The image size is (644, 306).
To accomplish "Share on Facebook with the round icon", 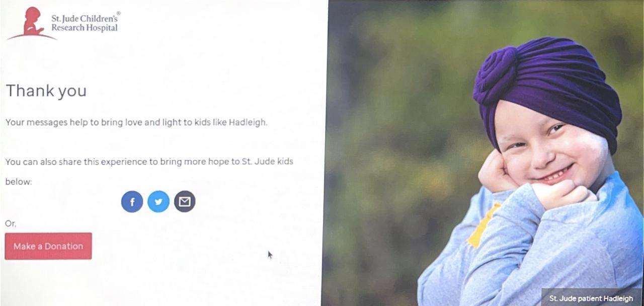I will pyautogui.click(x=132, y=202).
